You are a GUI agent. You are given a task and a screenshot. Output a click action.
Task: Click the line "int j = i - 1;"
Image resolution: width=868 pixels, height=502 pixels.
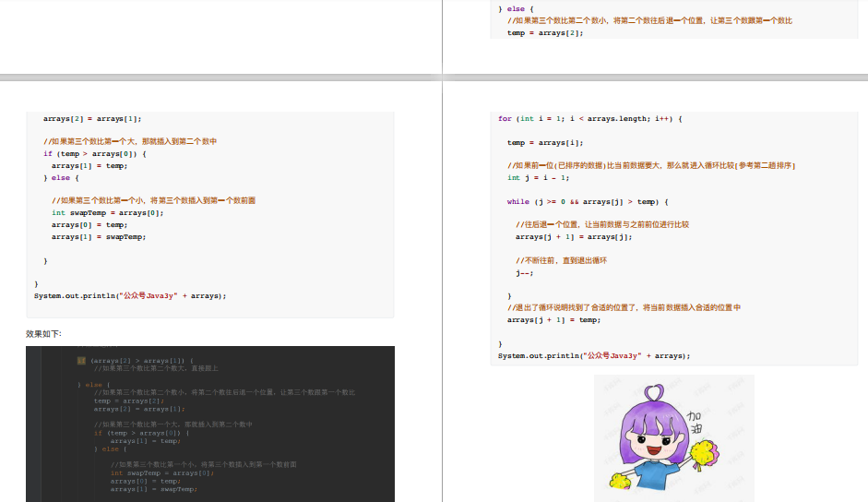click(538, 178)
